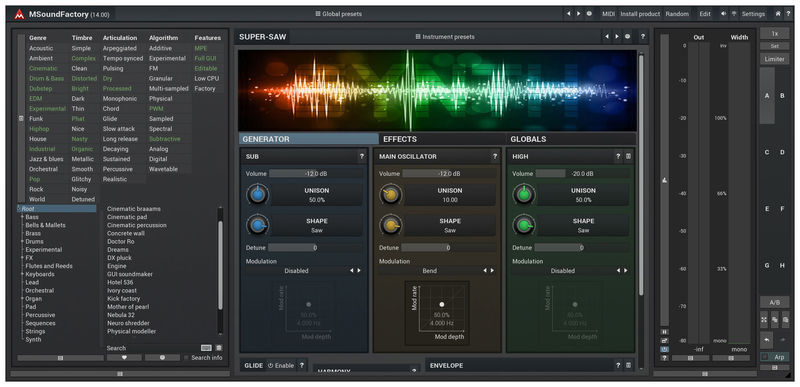Toggle the Cinematic genre filter

(43, 68)
